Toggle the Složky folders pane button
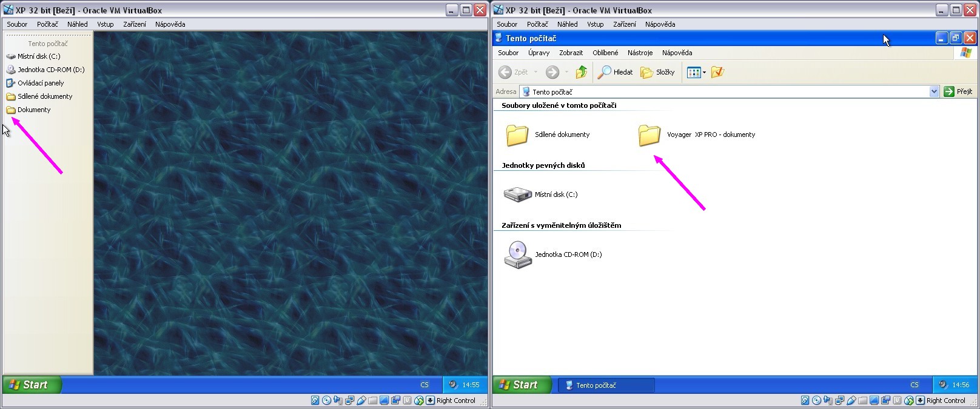Viewport: 980px width, 409px height. pos(657,72)
